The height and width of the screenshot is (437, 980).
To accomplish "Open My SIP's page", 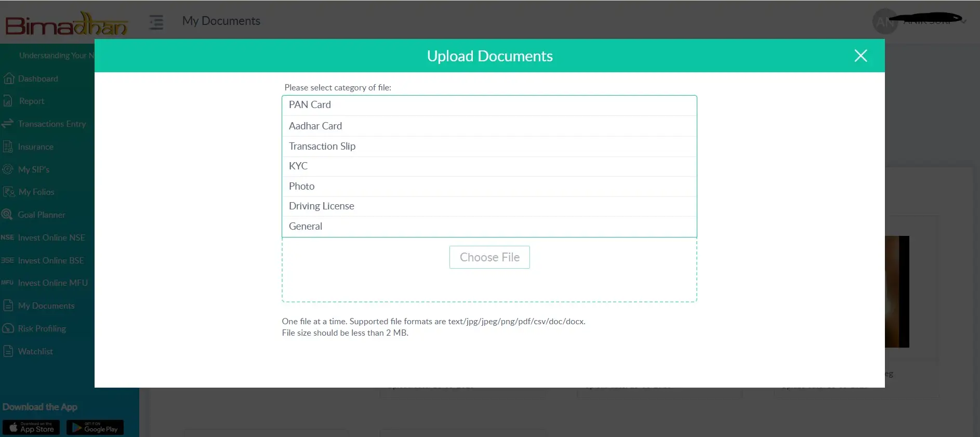I will pyautogui.click(x=34, y=169).
